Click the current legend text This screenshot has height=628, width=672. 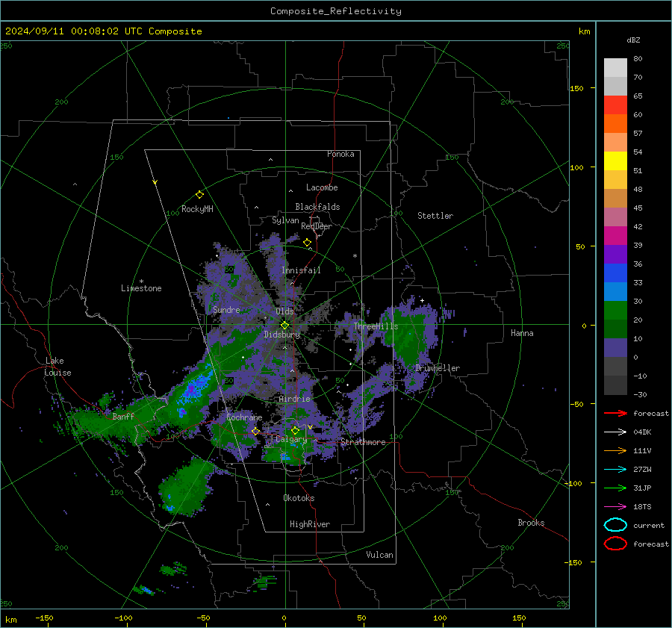(649, 526)
